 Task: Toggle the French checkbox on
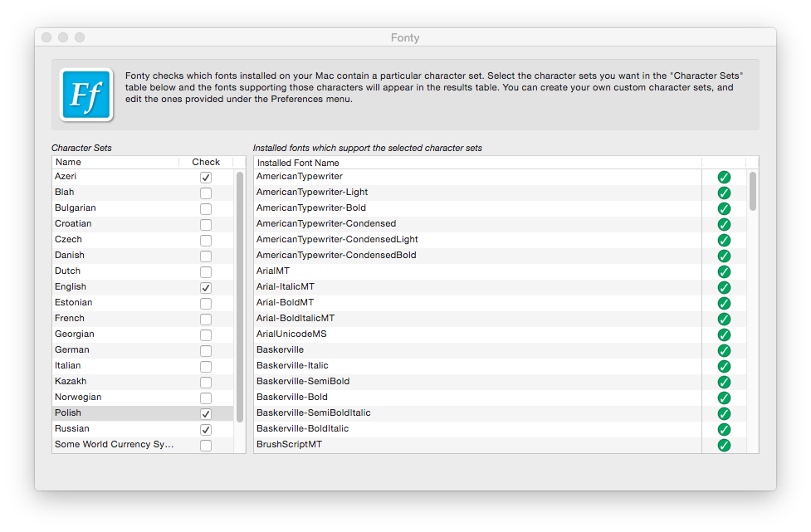(206, 319)
